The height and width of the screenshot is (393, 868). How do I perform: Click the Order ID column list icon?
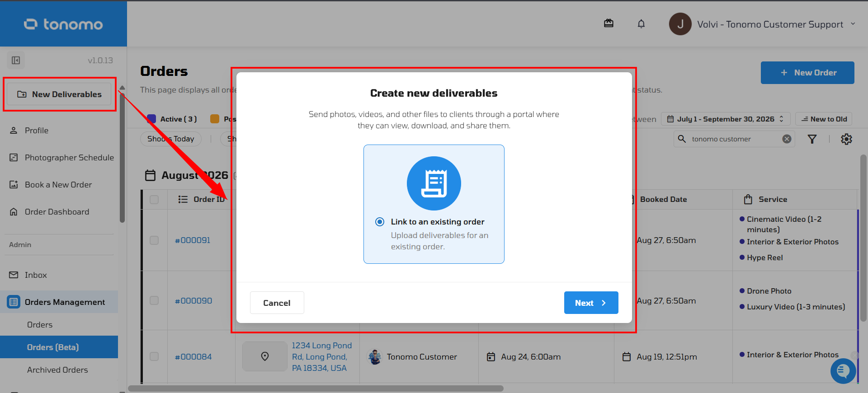click(183, 199)
